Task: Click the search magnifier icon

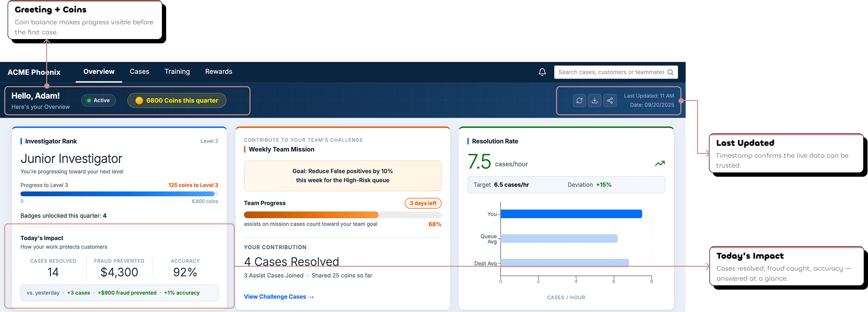Action: (x=670, y=72)
